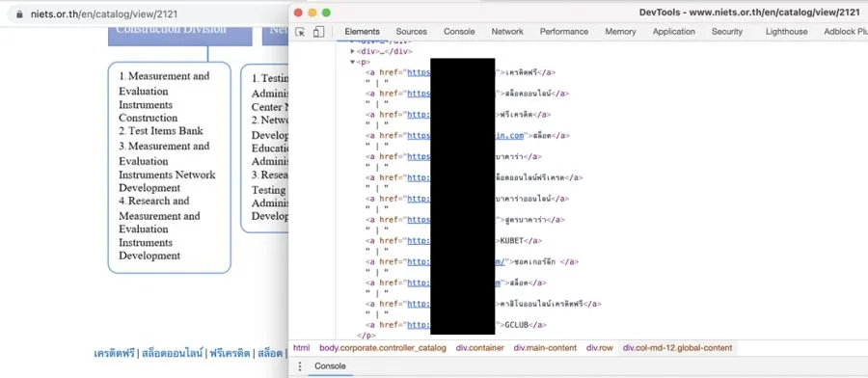The image size is (868, 378).
Task: Select div.col-md-12.global-content breadcrumb
Action: tap(677, 348)
